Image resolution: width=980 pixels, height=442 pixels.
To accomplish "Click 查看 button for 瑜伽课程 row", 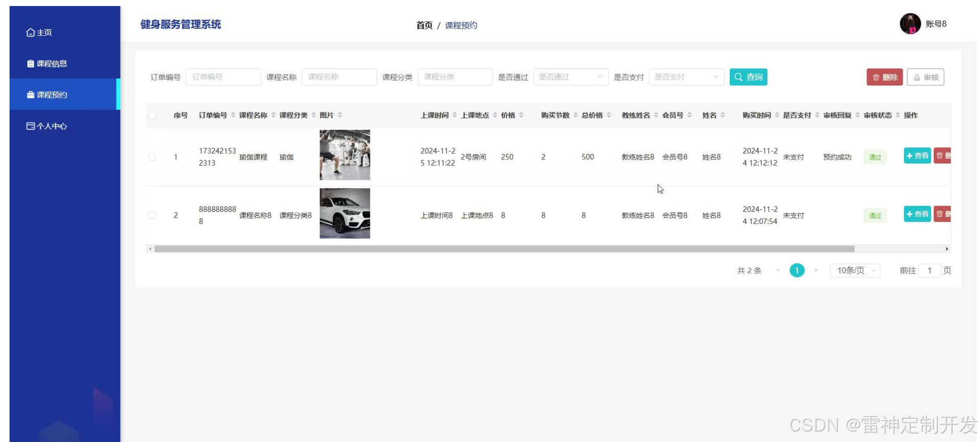I will [917, 156].
